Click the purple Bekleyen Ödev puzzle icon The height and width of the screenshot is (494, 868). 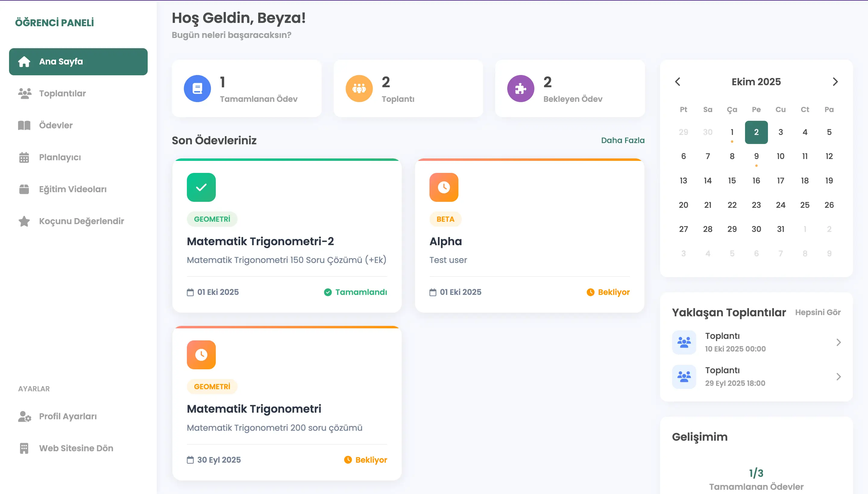[520, 89]
